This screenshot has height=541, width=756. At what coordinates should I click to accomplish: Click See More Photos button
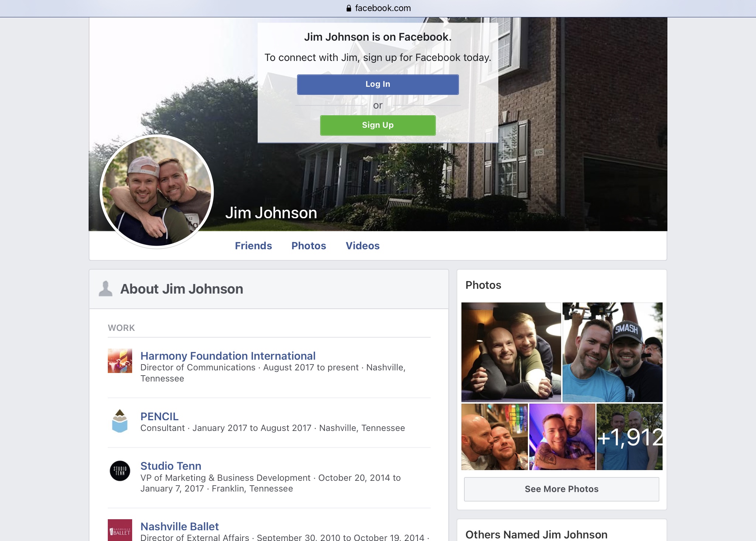tap(561, 489)
